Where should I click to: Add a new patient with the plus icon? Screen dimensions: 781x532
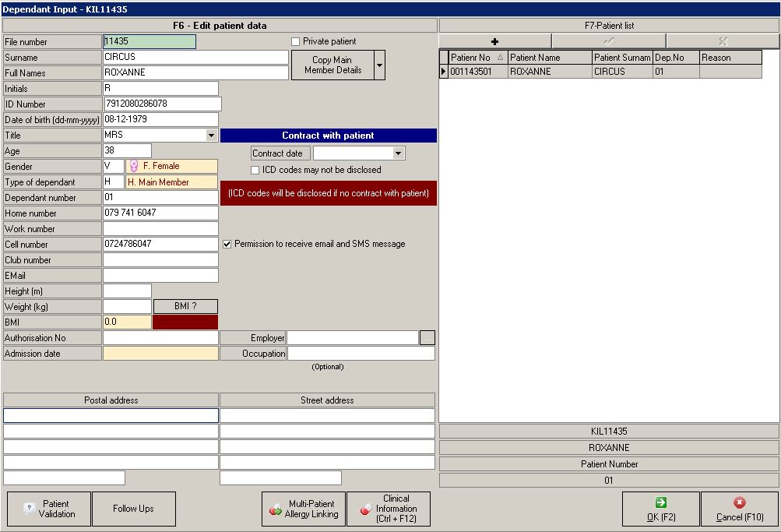pos(494,40)
